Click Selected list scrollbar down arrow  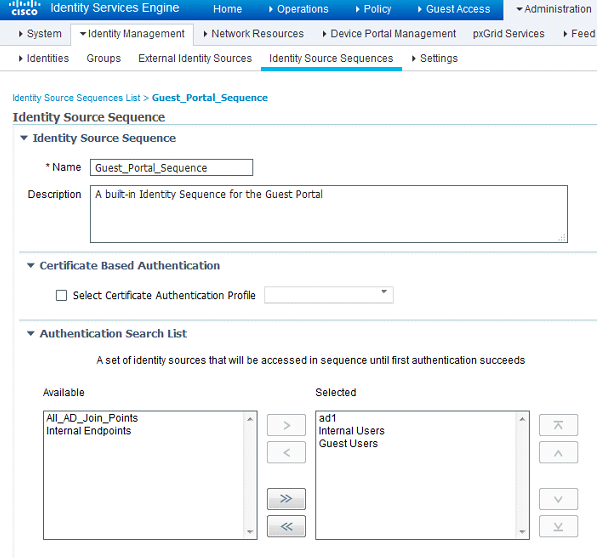coord(522,532)
